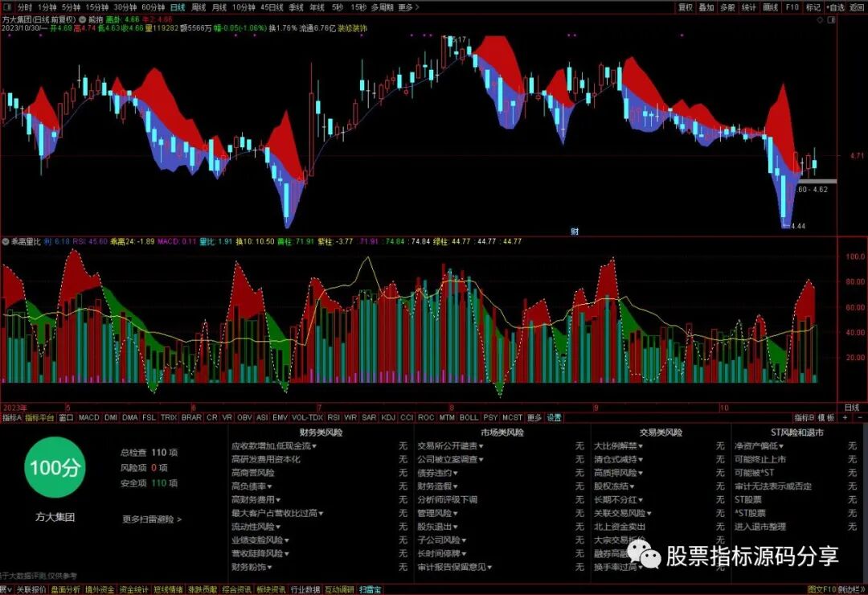Expand 流动性风险 item

coord(256,527)
